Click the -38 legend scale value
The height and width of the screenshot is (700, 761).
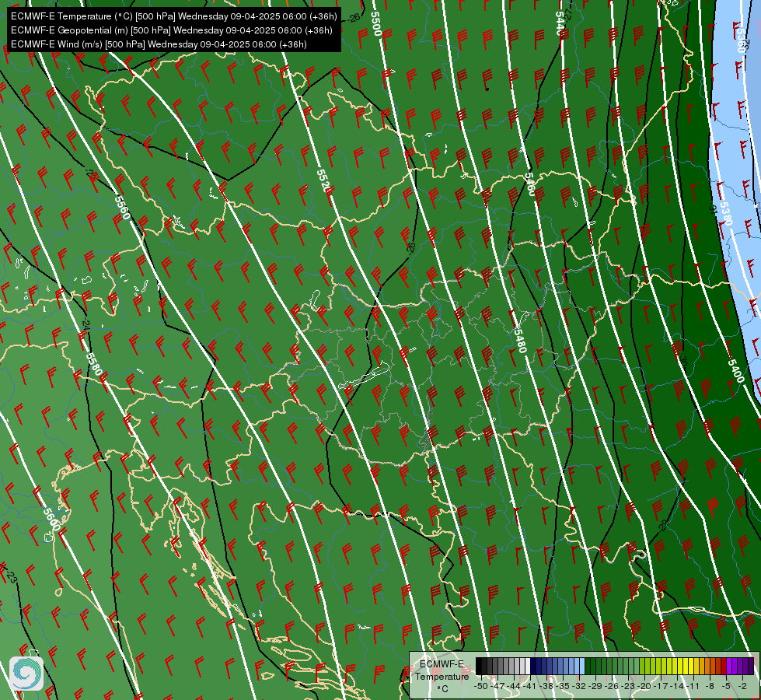click(546, 686)
